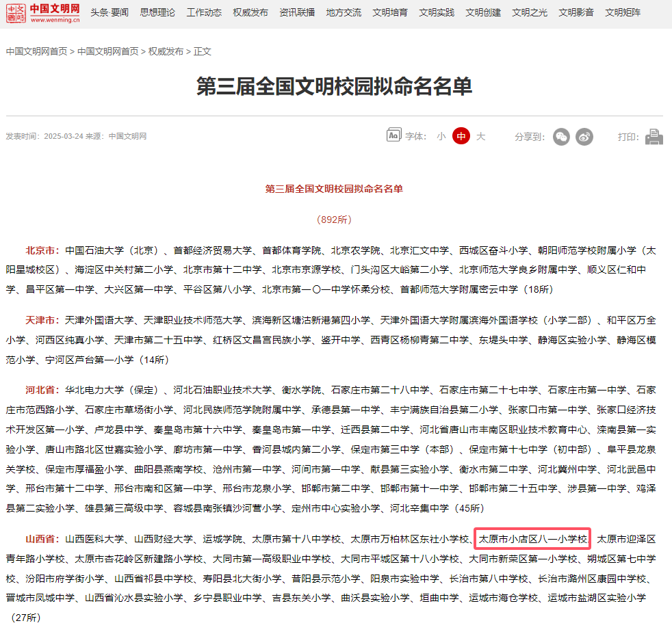Share article via WeChat icon
The width and height of the screenshot is (672, 634).
click(561, 137)
